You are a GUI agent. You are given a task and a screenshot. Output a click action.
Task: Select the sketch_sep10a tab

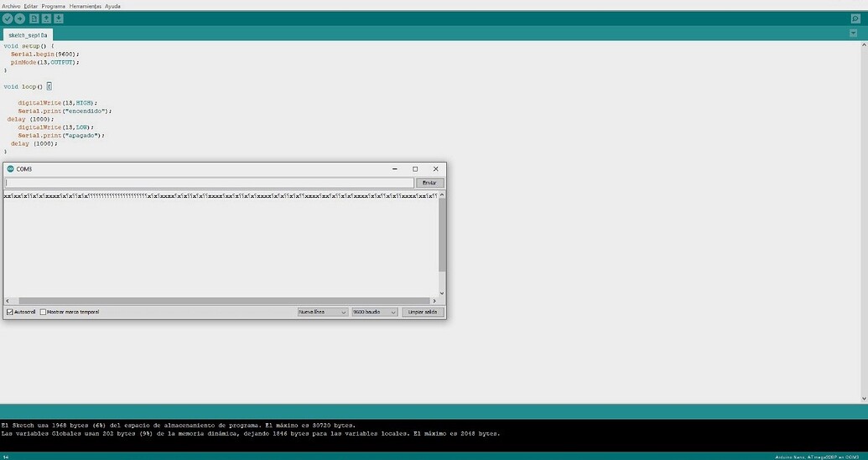coord(28,35)
